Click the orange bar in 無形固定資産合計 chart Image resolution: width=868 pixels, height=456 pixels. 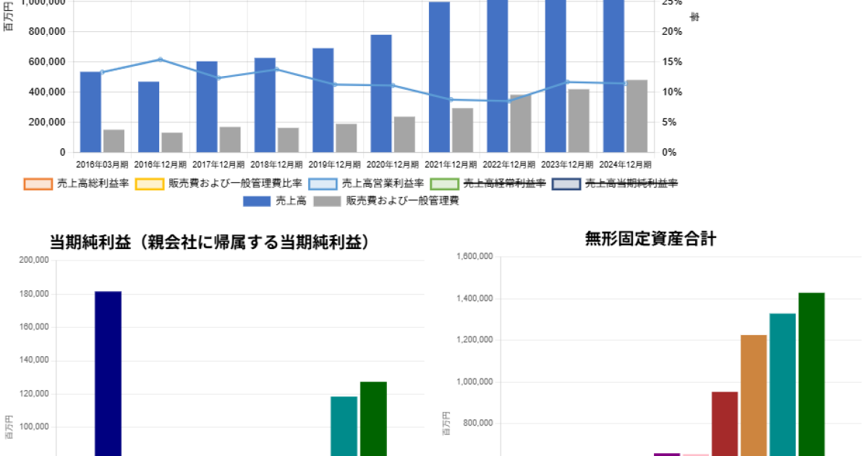point(754,394)
